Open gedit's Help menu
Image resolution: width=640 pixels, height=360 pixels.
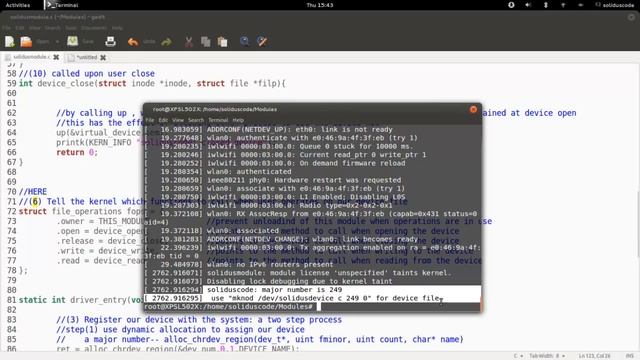pos(117,28)
